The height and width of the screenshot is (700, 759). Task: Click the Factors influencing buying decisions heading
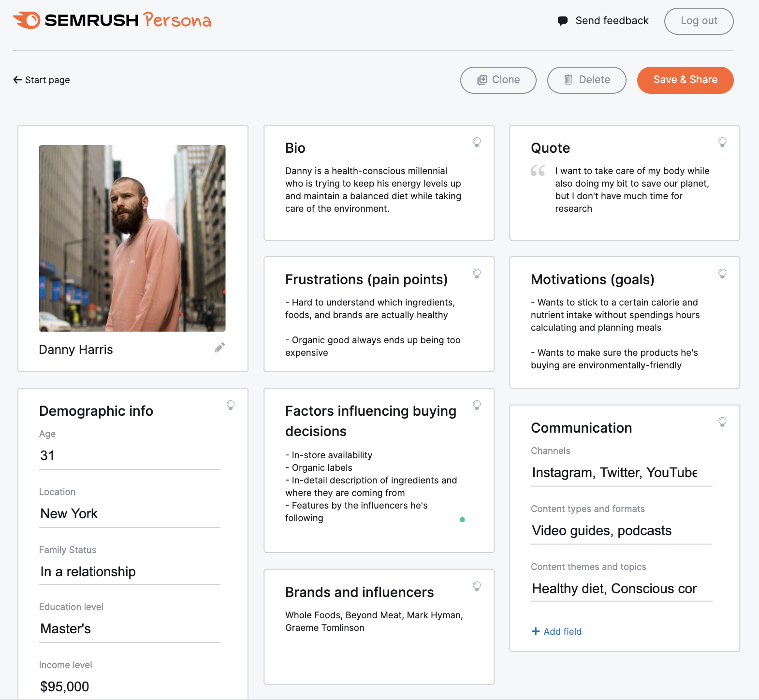tap(371, 421)
